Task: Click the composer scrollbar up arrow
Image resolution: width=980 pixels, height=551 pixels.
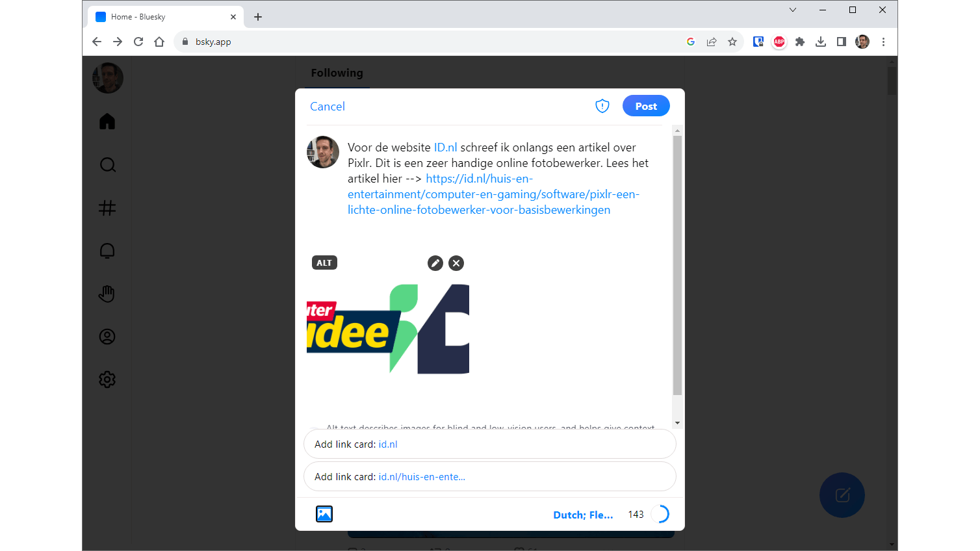Action: (677, 131)
